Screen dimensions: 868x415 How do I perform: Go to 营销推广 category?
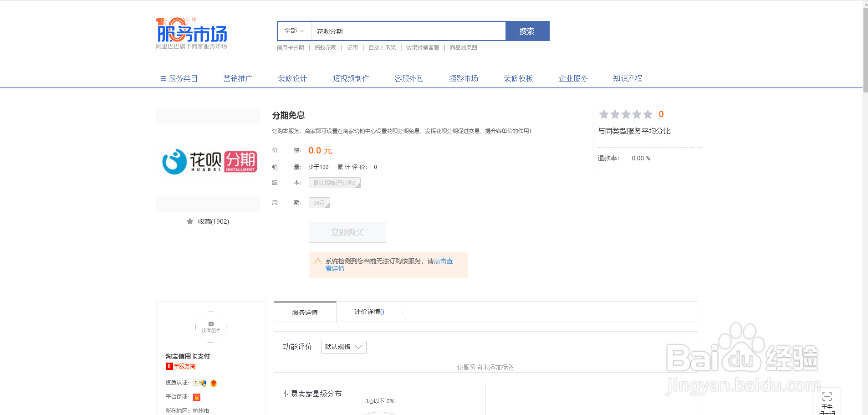[x=238, y=78]
